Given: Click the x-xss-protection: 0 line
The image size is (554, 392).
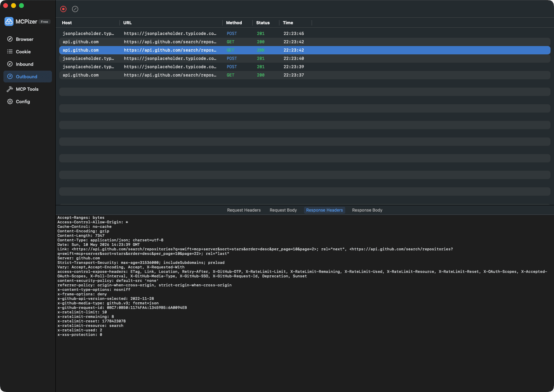Looking at the screenshot, I should click(80, 335).
